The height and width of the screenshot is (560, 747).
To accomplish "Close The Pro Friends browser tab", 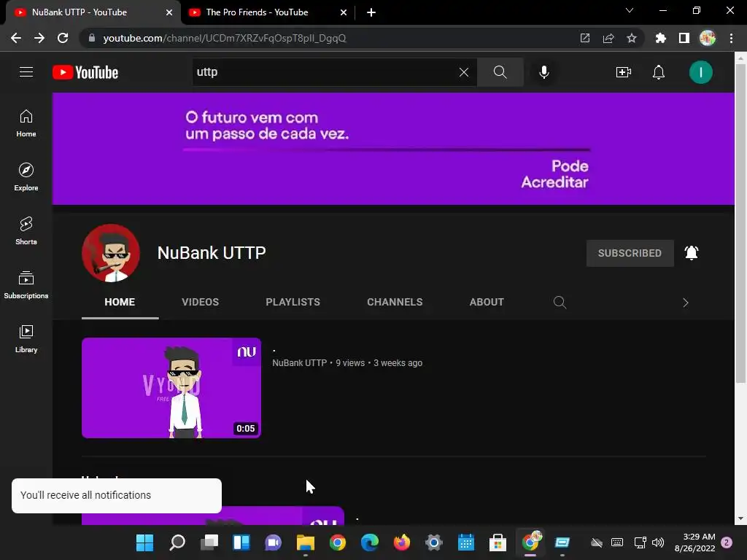I will [344, 12].
